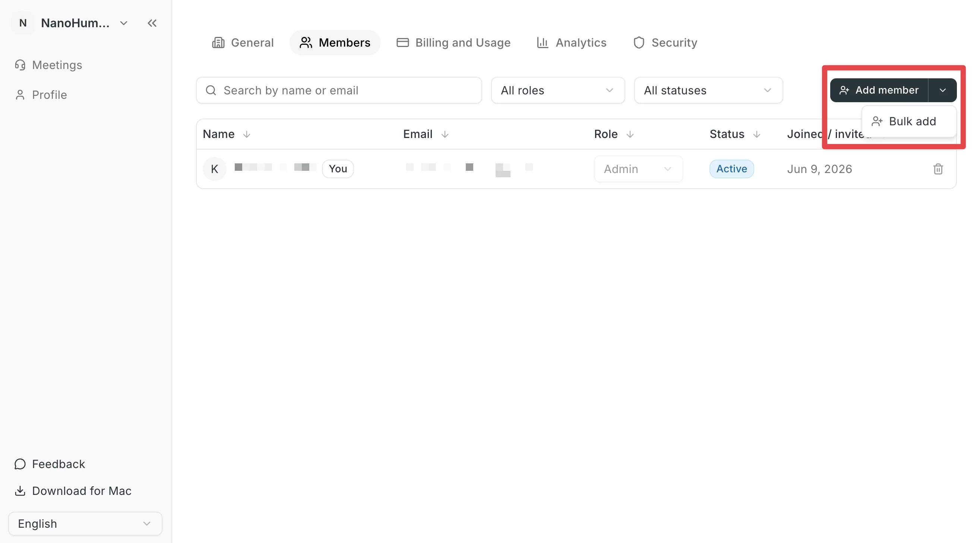980x543 pixels.
Task: Click the download arrow icon
Action: (20, 491)
